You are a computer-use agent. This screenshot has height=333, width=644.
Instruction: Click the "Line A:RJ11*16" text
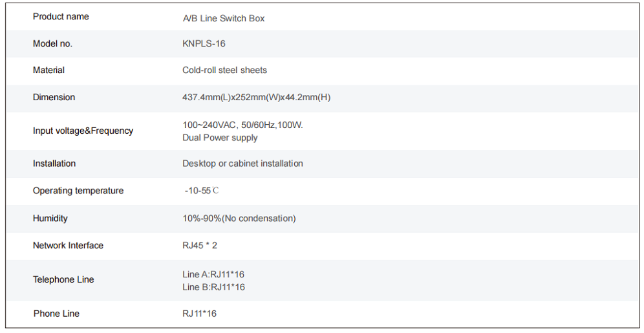213,275
